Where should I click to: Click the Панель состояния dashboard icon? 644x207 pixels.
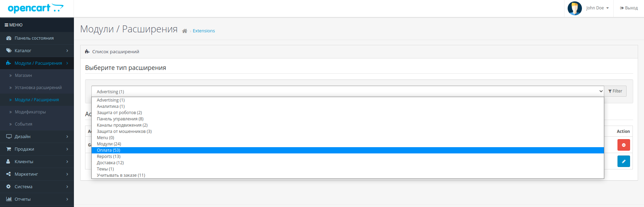[9, 38]
